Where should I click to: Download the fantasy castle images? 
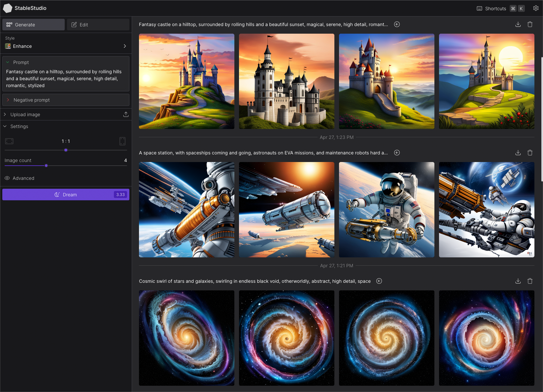[518, 24]
